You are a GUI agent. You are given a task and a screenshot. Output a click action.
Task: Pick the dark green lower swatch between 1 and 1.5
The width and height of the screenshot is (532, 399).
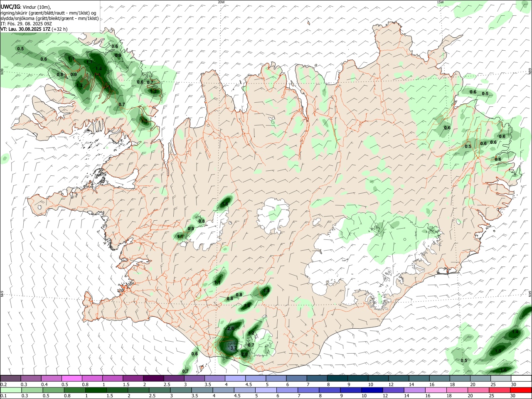point(96,390)
